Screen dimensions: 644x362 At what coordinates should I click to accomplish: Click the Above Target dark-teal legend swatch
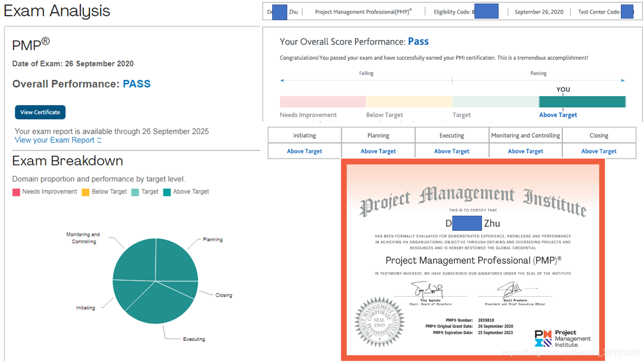coord(167,192)
